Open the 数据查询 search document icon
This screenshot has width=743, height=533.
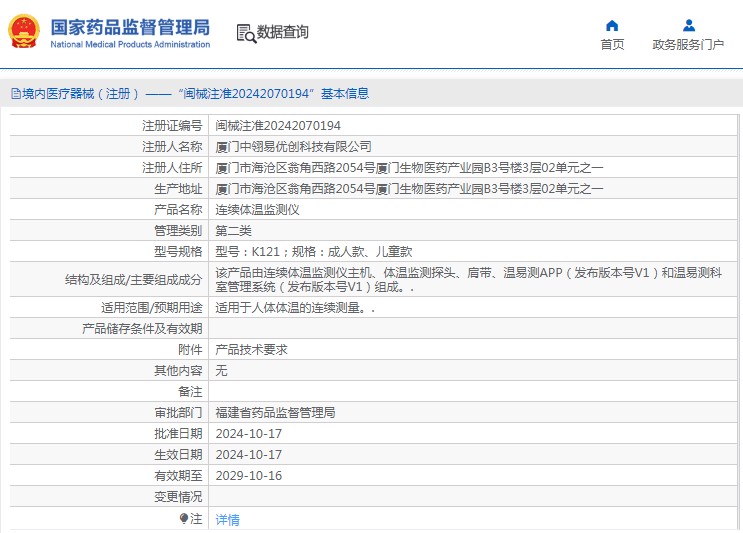pos(246,33)
